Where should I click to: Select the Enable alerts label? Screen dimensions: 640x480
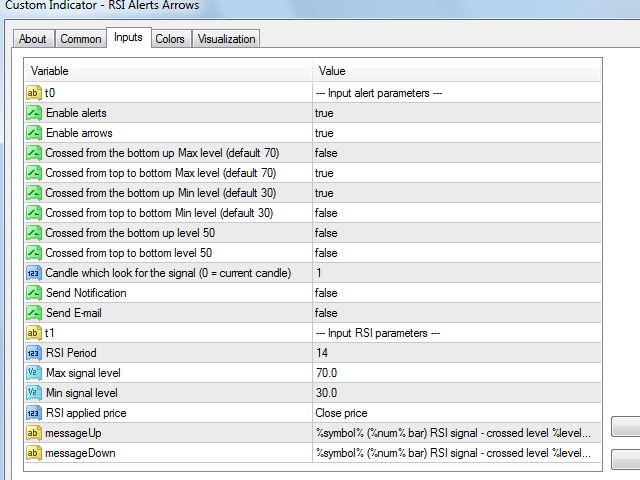76,113
